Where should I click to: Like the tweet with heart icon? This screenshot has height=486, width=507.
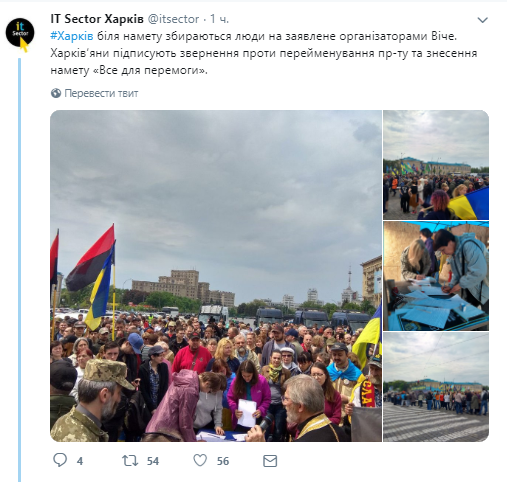click(x=200, y=460)
